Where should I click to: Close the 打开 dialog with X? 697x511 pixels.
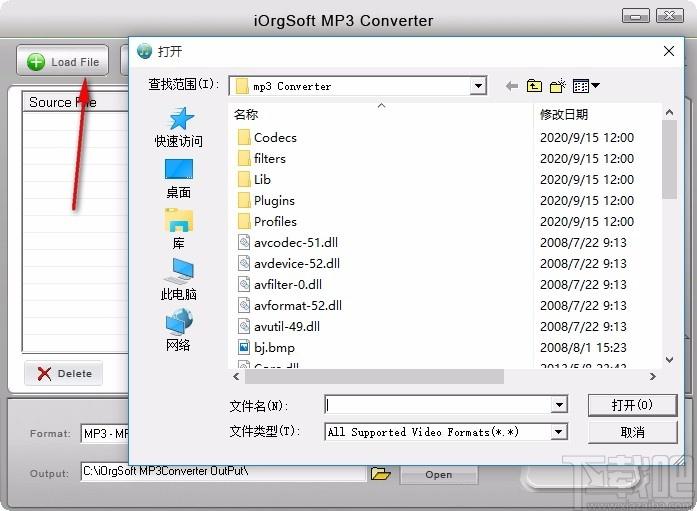(669, 51)
